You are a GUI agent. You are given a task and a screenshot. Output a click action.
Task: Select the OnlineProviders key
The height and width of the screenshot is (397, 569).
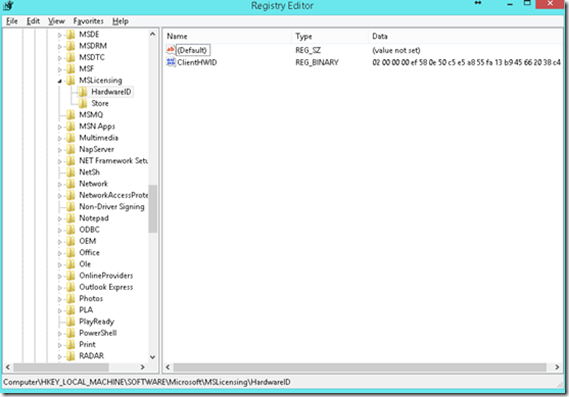tap(106, 276)
